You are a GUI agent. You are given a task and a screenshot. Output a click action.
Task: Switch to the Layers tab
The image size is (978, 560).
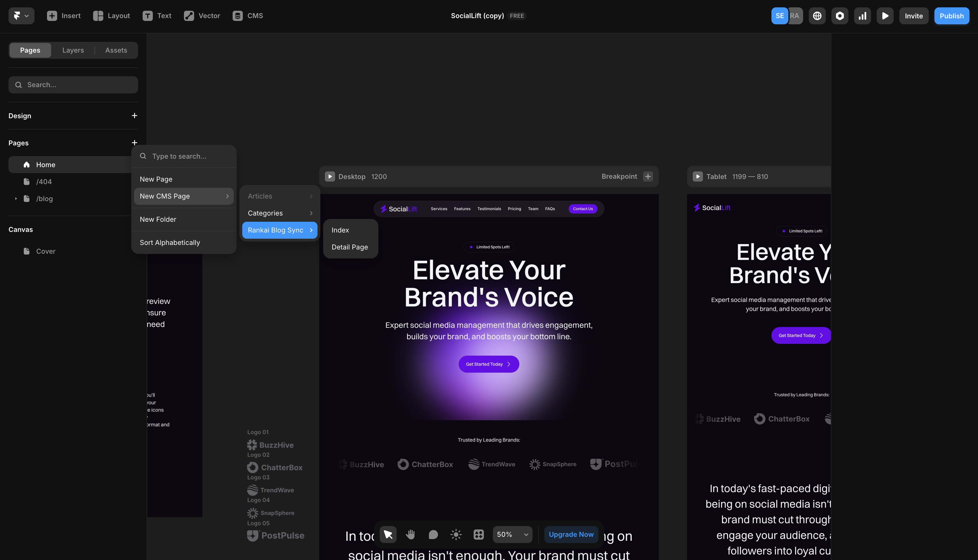[x=73, y=50]
